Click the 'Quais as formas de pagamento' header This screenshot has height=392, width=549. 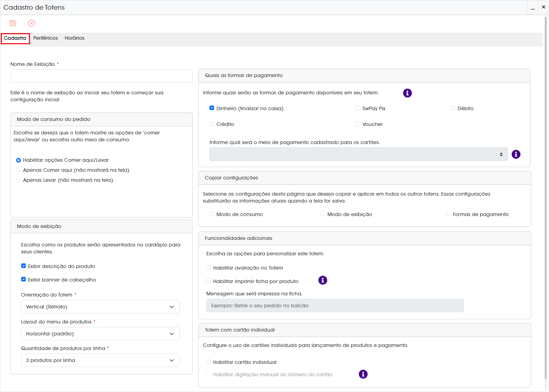(364, 75)
